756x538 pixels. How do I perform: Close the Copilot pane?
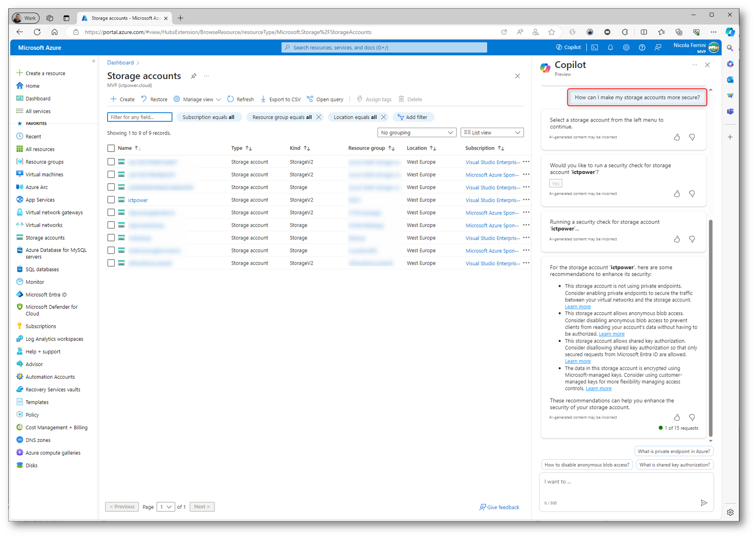click(707, 65)
